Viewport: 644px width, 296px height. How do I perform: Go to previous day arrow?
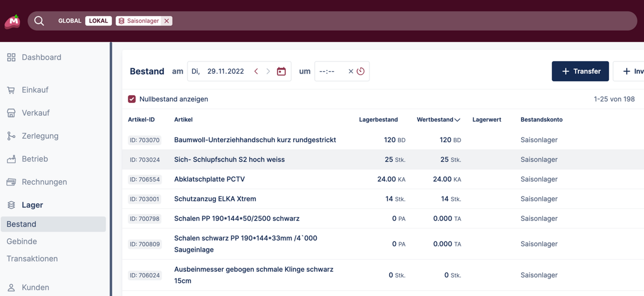tap(256, 71)
